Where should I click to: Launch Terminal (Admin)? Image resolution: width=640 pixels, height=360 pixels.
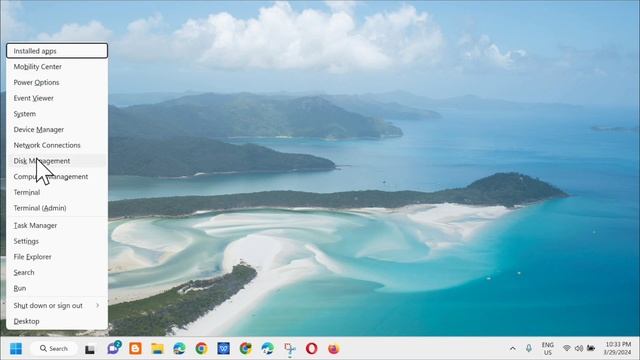click(57, 208)
